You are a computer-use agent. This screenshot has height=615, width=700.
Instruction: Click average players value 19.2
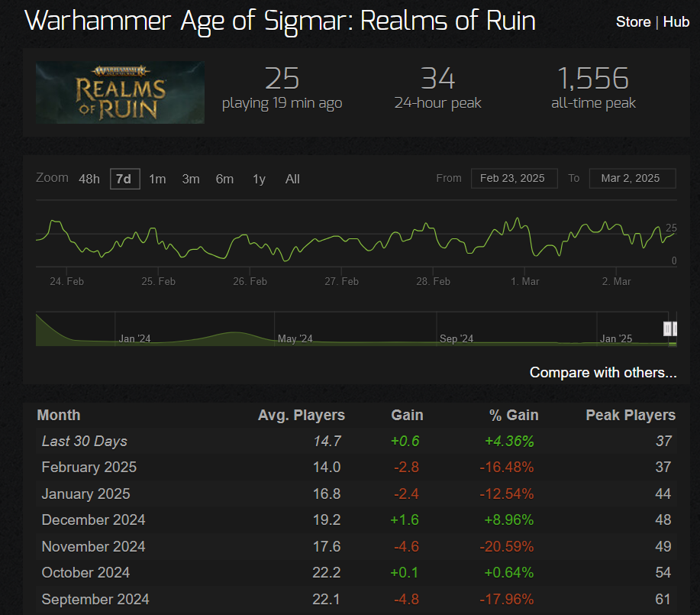327,520
